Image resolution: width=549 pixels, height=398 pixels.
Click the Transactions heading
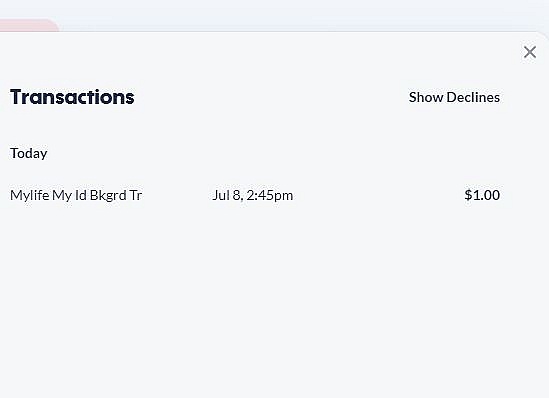[x=72, y=97]
